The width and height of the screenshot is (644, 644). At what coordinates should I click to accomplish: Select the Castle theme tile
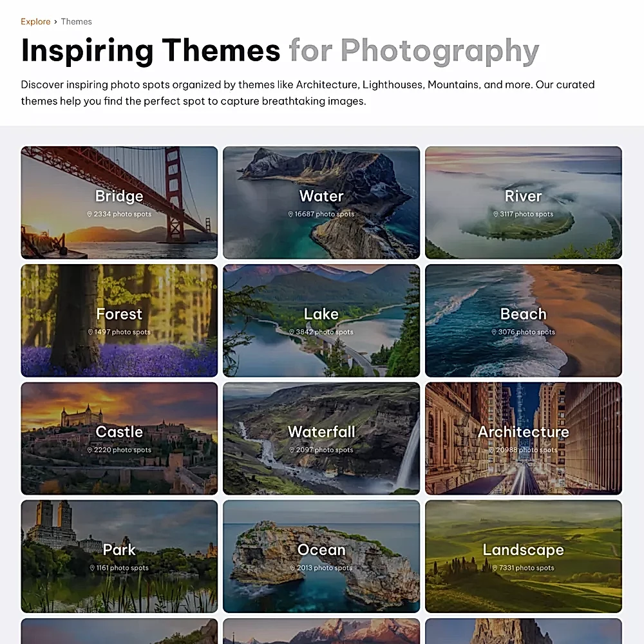[119, 438]
